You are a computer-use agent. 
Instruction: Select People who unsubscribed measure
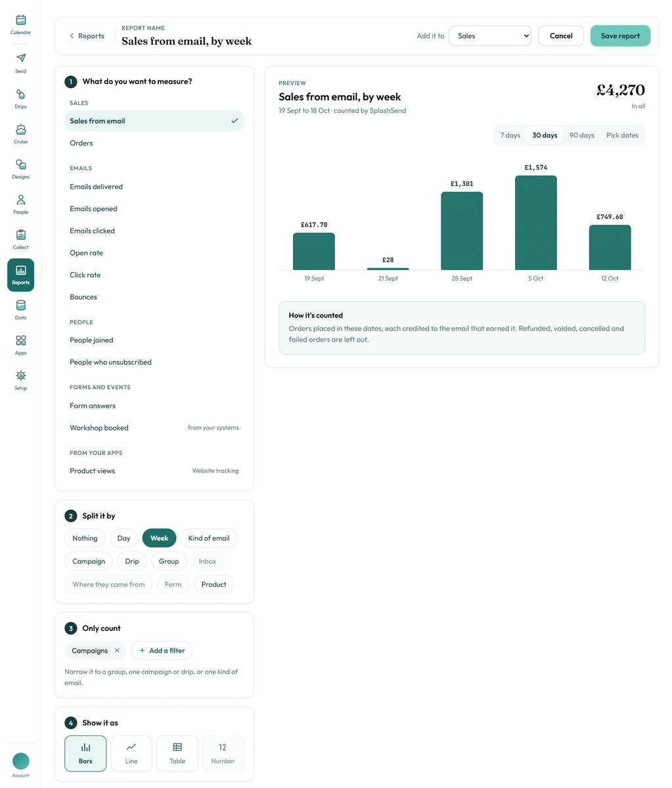pyautogui.click(x=154, y=362)
